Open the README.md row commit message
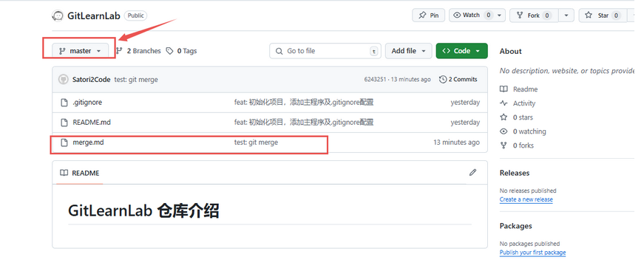This screenshot has width=644, height=274. tap(304, 123)
